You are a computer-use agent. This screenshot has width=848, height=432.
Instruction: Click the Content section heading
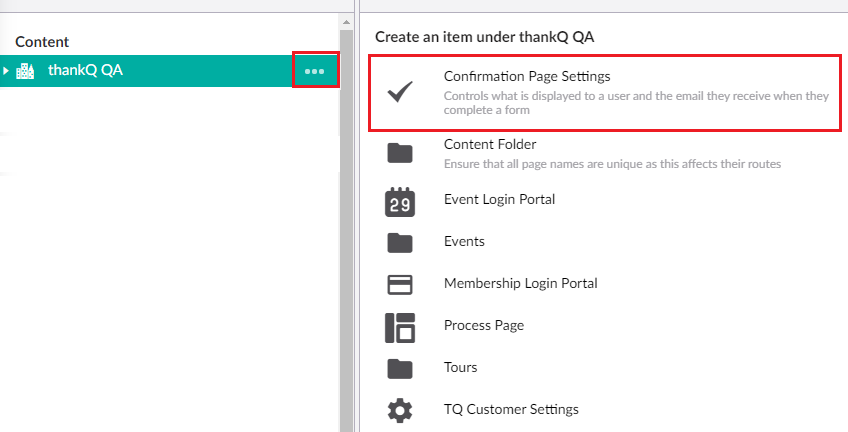coord(42,42)
